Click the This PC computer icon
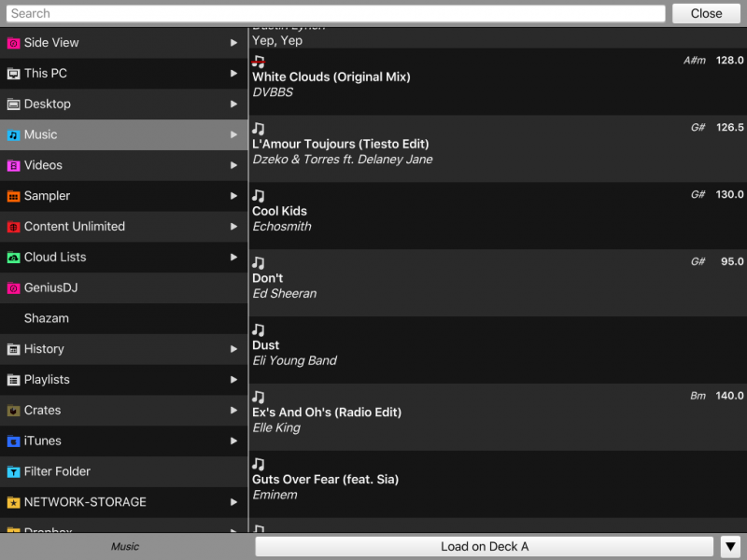Image resolution: width=747 pixels, height=560 pixels. pos(14,74)
